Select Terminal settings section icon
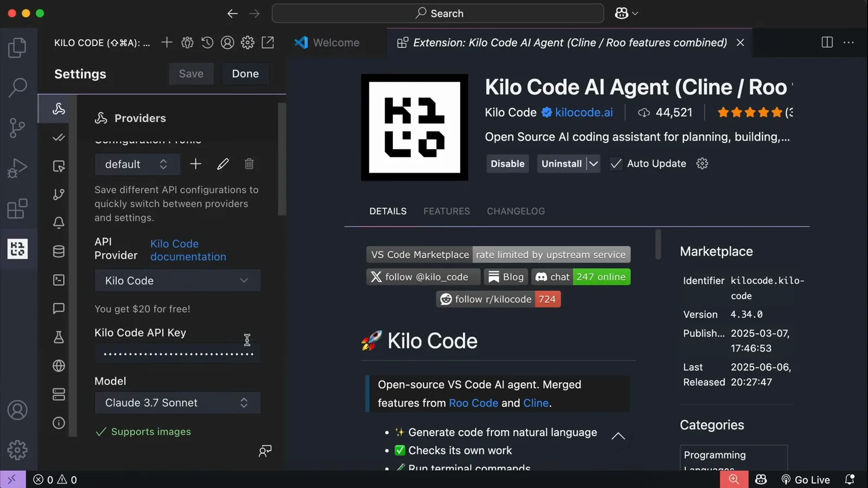The width and height of the screenshot is (868, 488). pyautogui.click(x=59, y=280)
